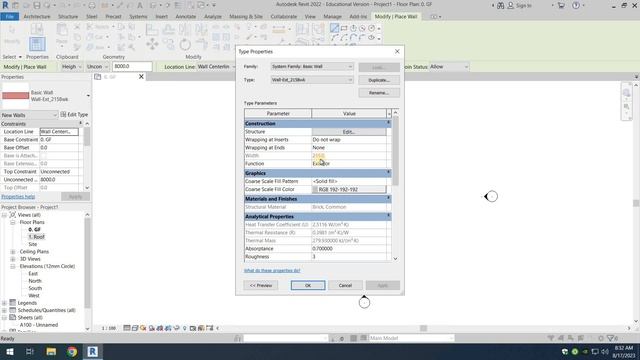Click the shopping cart icon in title bar

click(561, 5)
